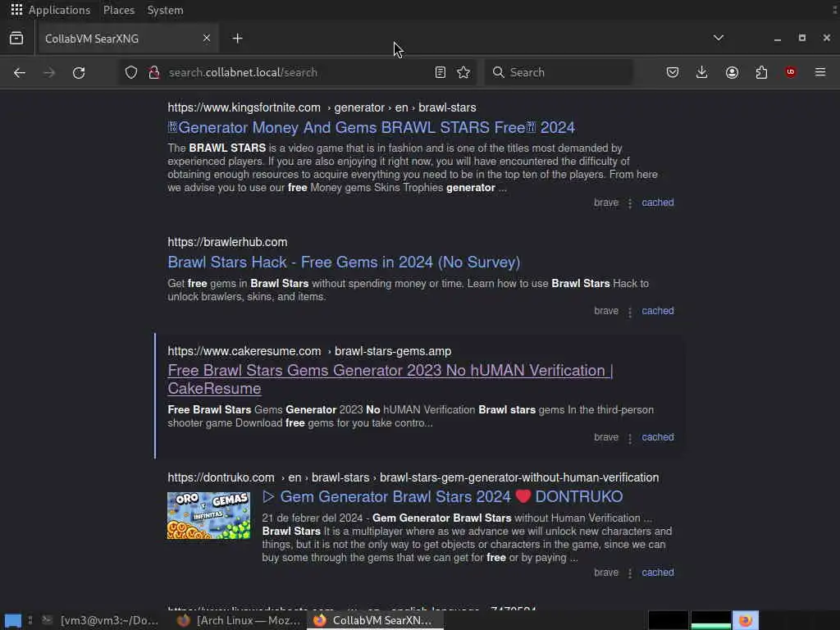
Task: Open the Firefox hamburger menu
Action: [820, 72]
